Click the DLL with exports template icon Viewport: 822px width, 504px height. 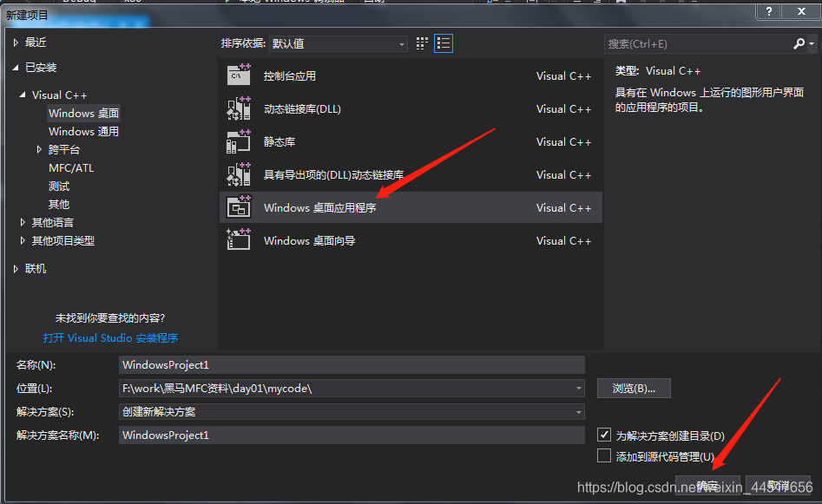coord(239,174)
